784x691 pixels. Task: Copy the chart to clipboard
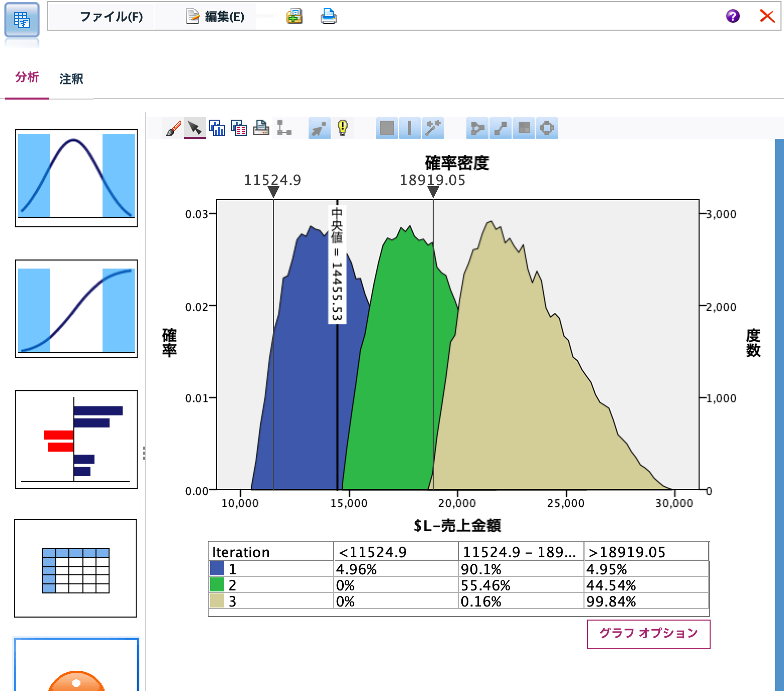point(217,128)
